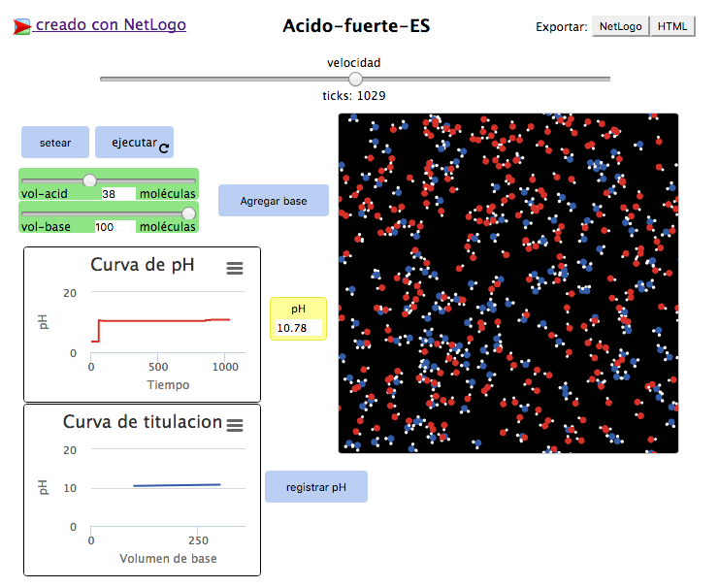Click the vol-base value field showing 100
Viewport: 719px width, 588px height.
(114, 227)
